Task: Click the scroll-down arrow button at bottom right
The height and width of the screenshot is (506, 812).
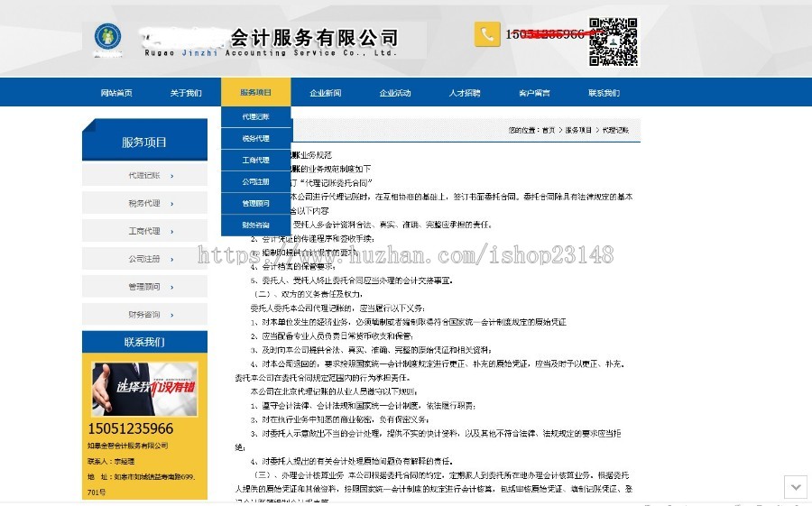Action: 796,487
